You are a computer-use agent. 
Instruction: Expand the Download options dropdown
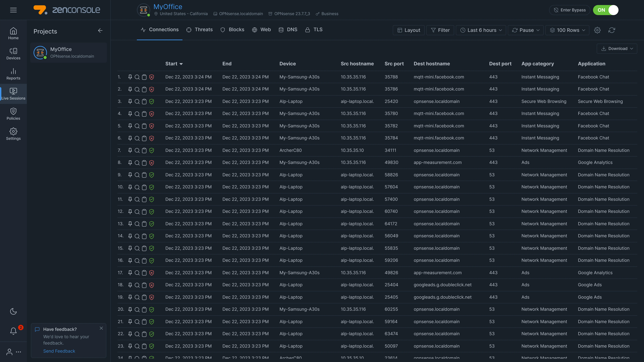(x=617, y=48)
